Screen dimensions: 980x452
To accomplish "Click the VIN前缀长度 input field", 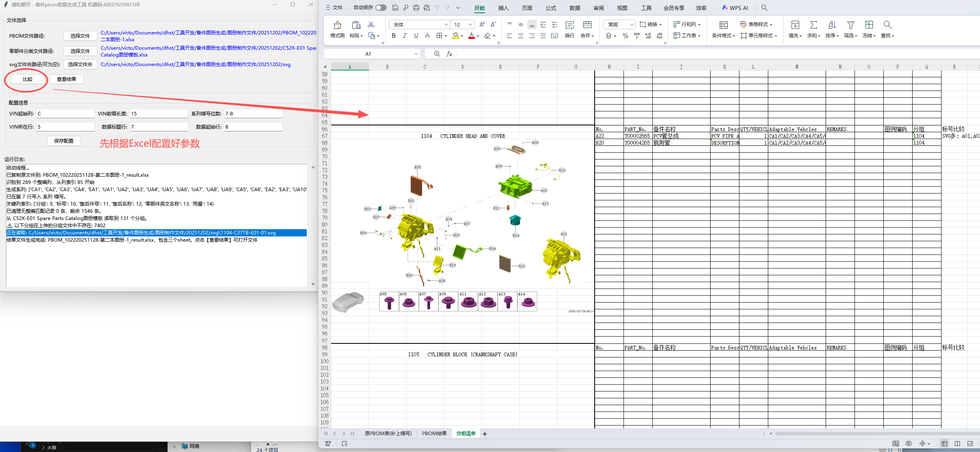I will pyautogui.click(x=159, y=114).
